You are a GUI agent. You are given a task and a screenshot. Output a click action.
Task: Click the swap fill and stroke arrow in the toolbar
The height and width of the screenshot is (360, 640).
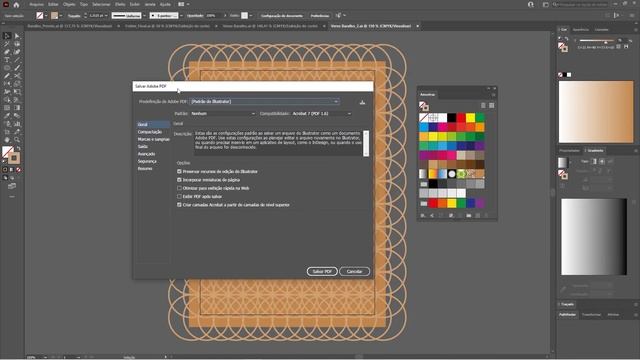point(18,149)
